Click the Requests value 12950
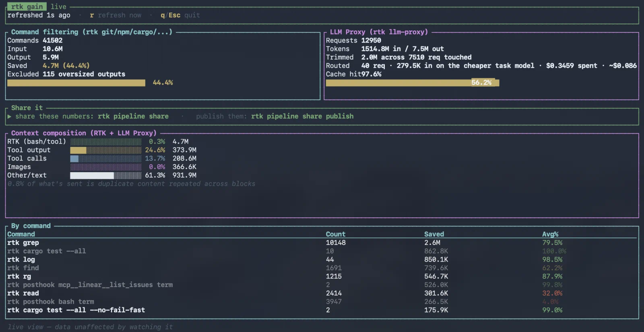The width and height of the screenshot is (644, 332). pyautogui.click(x=371, y=40)
